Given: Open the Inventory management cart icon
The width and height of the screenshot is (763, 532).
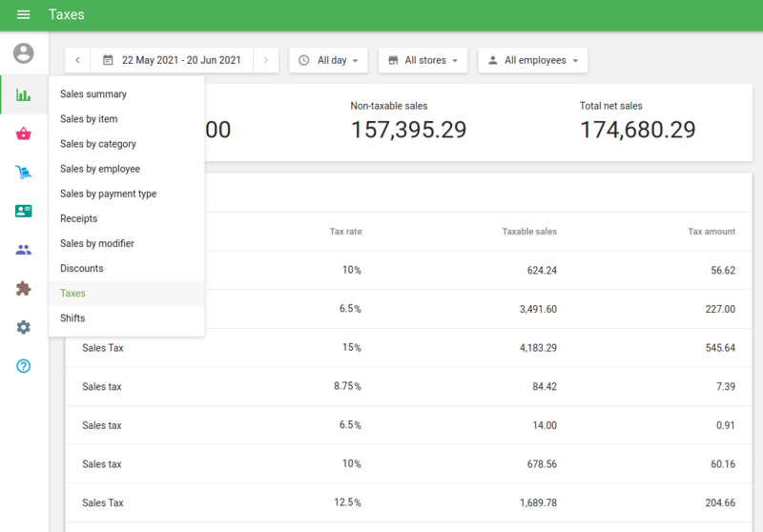Looking at the screenshot, I should [24, 173].
